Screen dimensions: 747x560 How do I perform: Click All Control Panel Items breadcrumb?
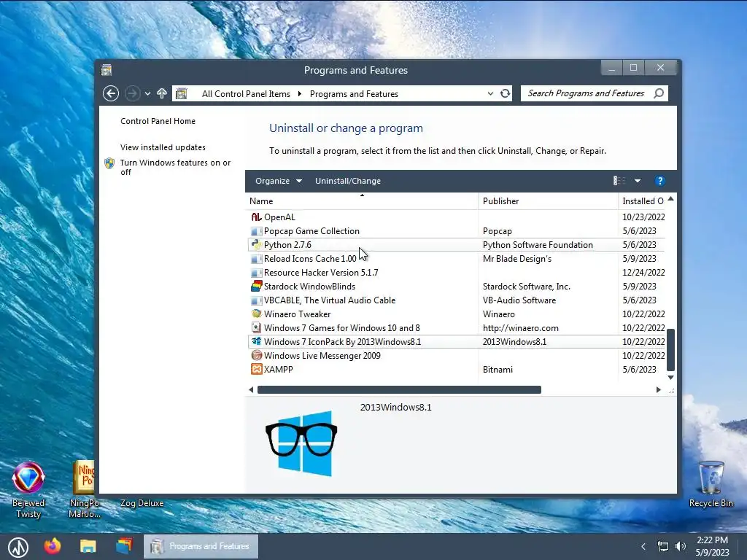(246, 94)
